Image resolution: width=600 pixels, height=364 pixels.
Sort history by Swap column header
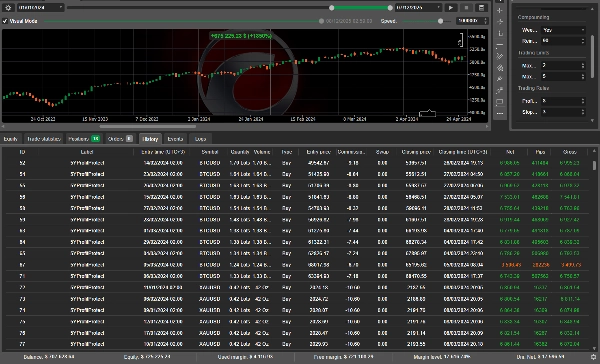(382, 152)
